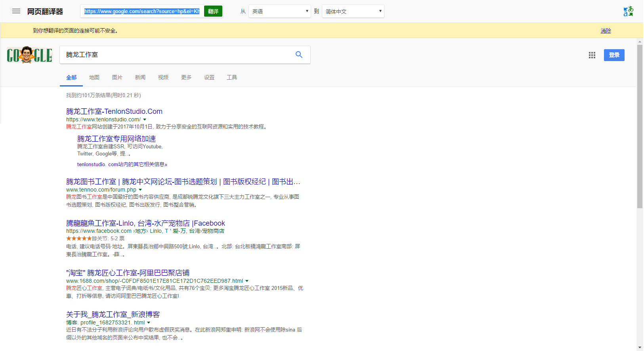Open 腾龙工作室-TenlonStudio.Com result link
The width and height of the screenshot is (644, 351).
tap(114, 111)
